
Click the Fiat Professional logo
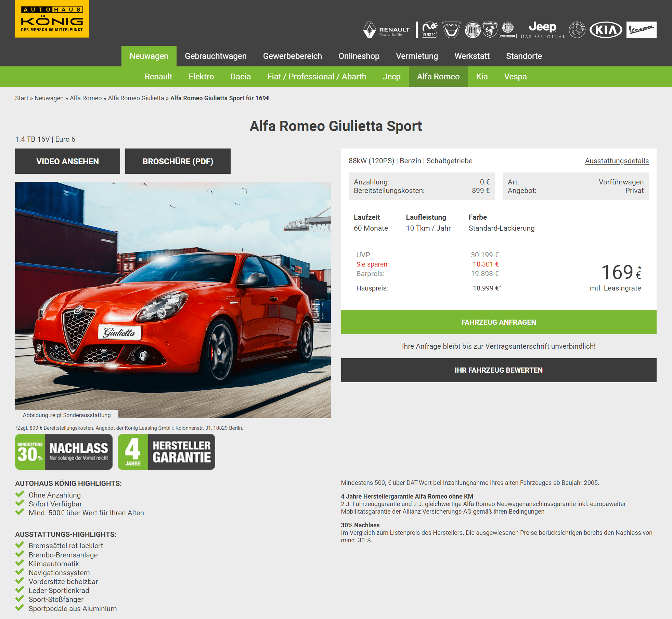tap(508, 30)
